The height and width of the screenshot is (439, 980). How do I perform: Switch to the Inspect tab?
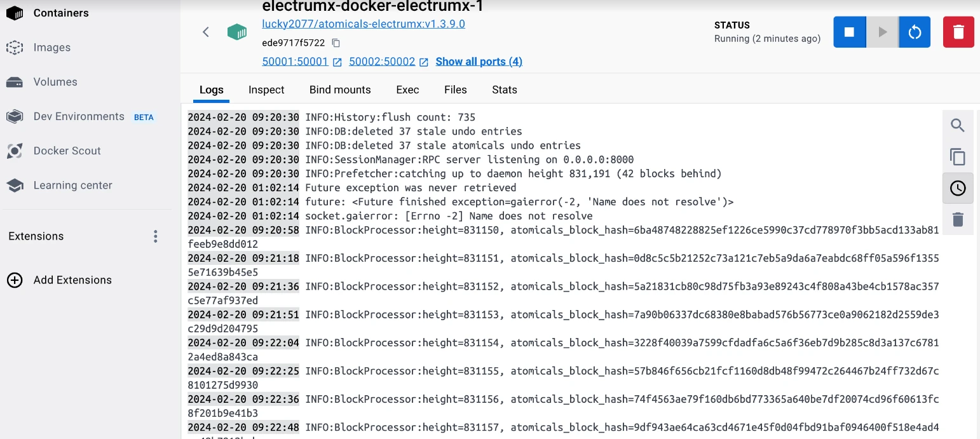click(x=266, y=90)
